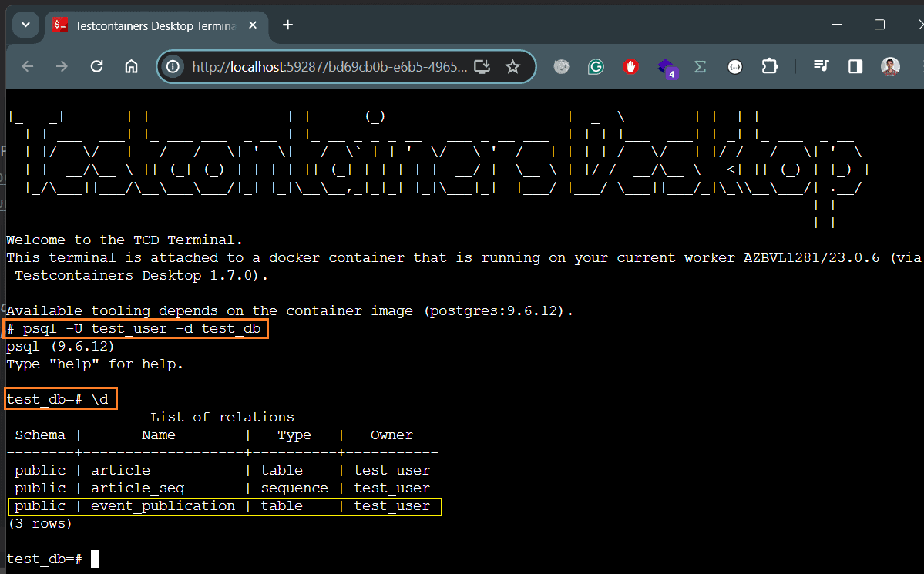Screen dimensions: 924x574
Task: Select the Testcontainers Desktop Terminal tab
Action: (156, 25)
